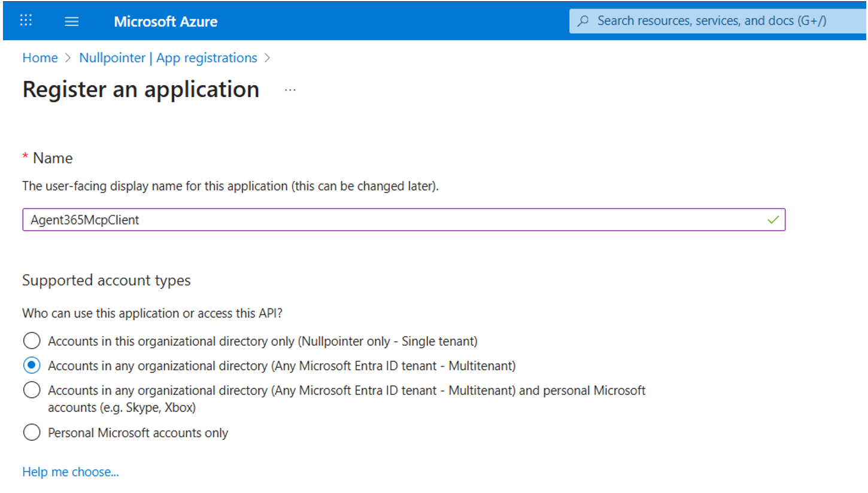This screenshot has width=868, height=493.
Task: Open the Help me choose link
Action: 71,472
